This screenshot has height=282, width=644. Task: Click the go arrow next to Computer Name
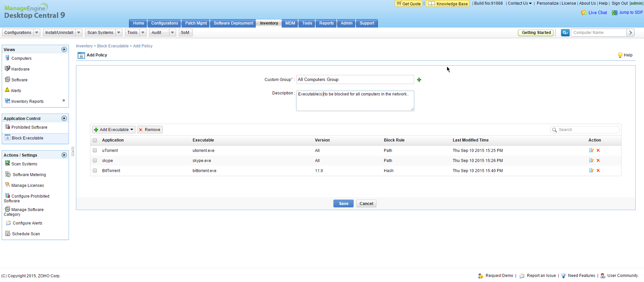coord(631,33)
